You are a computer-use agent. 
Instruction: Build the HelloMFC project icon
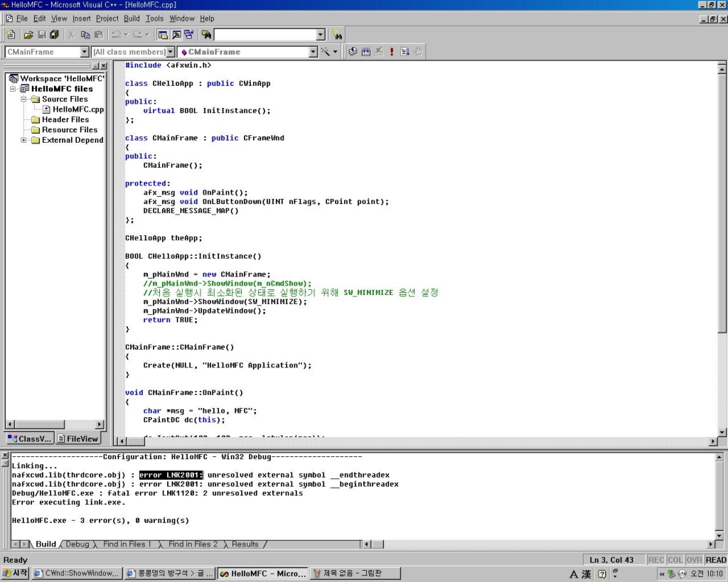pyautogui.click(x=366, y=51)
